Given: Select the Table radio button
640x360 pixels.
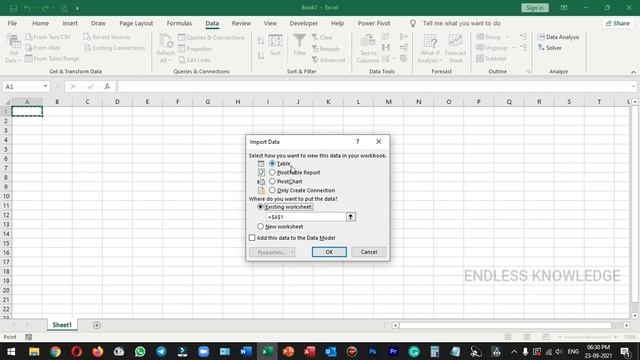Looking at the screenshot, I should tap(272, 163).
